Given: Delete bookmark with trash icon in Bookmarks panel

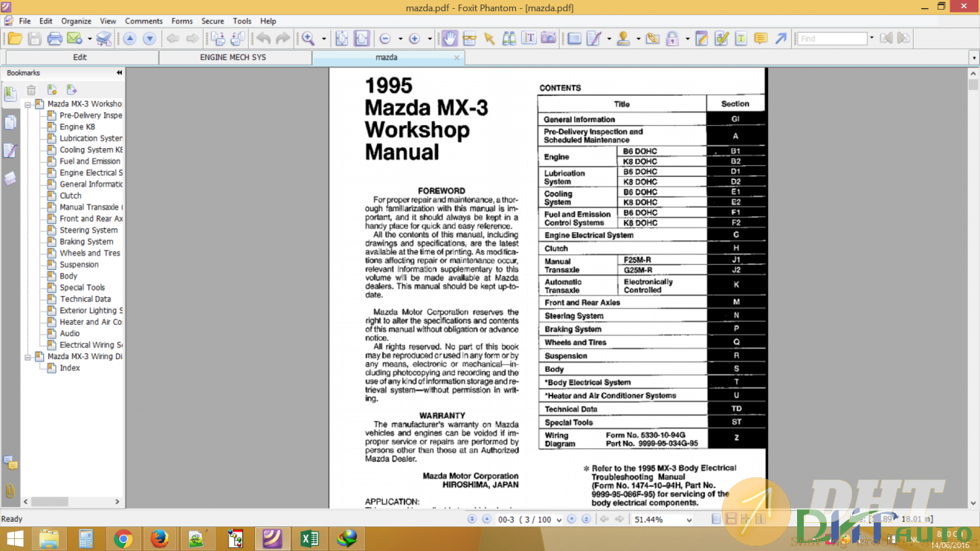Looking at the screenshot, I should click(31, 90).
